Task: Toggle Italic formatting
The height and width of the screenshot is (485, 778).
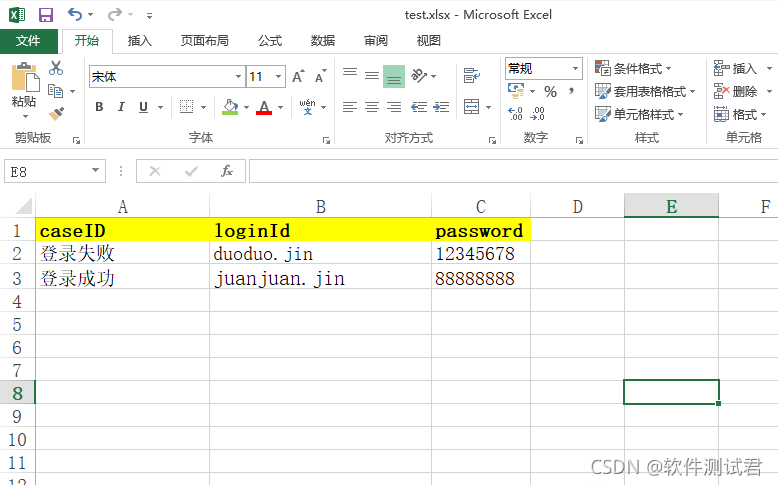Action: (121, 107)
